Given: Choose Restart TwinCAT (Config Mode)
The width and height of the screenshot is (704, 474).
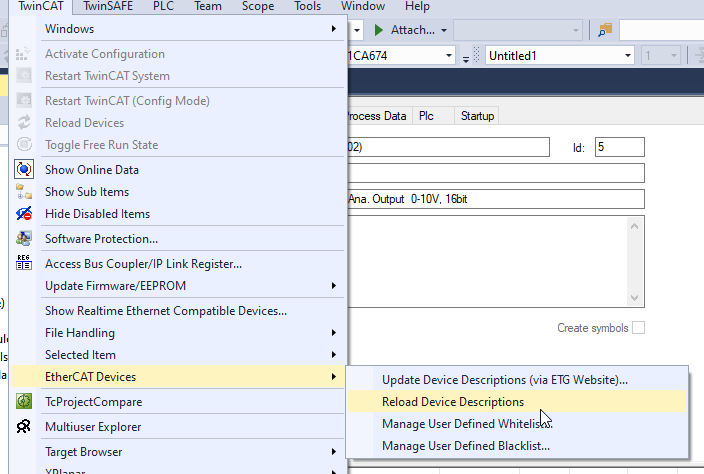Looking at the screenshot, I should pos(179,101).
